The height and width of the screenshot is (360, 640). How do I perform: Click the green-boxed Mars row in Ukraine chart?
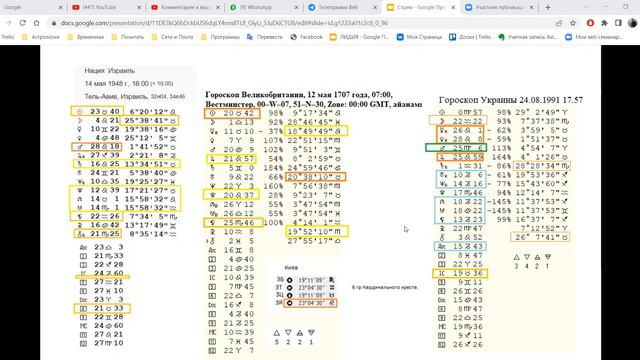(456, 148)
